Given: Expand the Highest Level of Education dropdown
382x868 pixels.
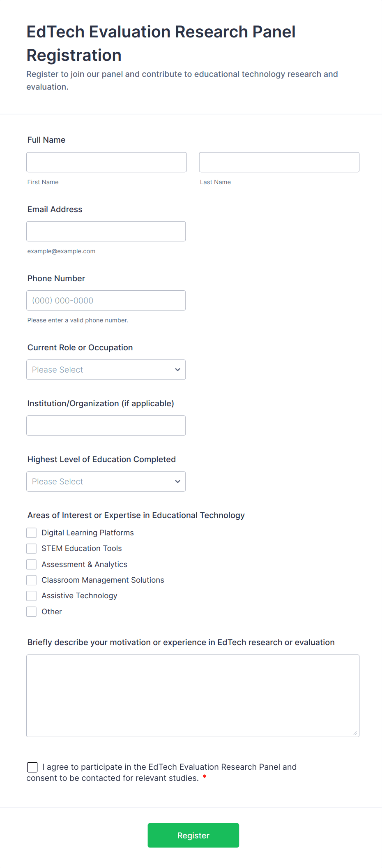Looking at the screenshot, I should pyautogui.click(x=106, y=481).
